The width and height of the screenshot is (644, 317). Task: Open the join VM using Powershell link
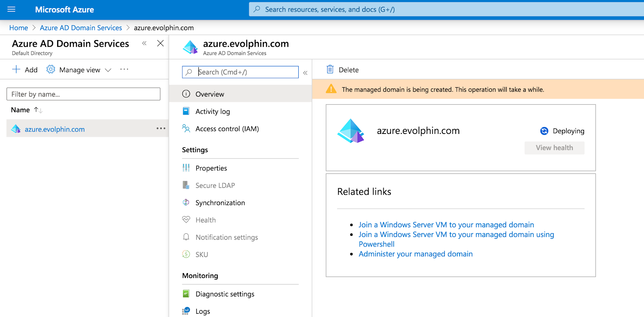[x=456, y=239]
